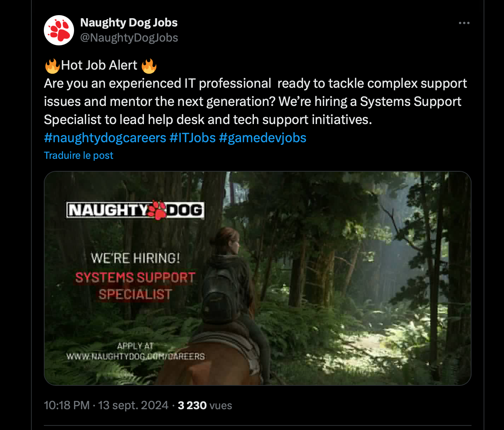The width and height of the screenshot is (504, 430).
Task: Click the 13 sept. 2024 date
Action: [133, 405]
